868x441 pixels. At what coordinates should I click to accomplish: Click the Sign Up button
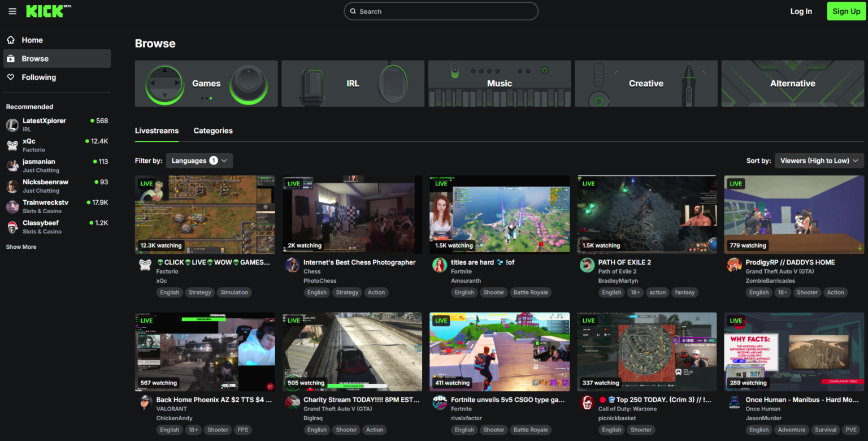846,11
